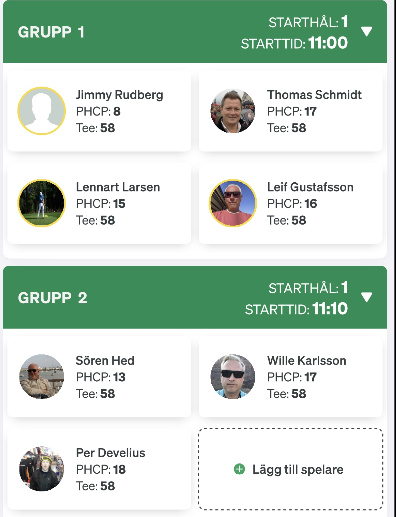Click Sören Hed's profile photo

click(41, 376)
